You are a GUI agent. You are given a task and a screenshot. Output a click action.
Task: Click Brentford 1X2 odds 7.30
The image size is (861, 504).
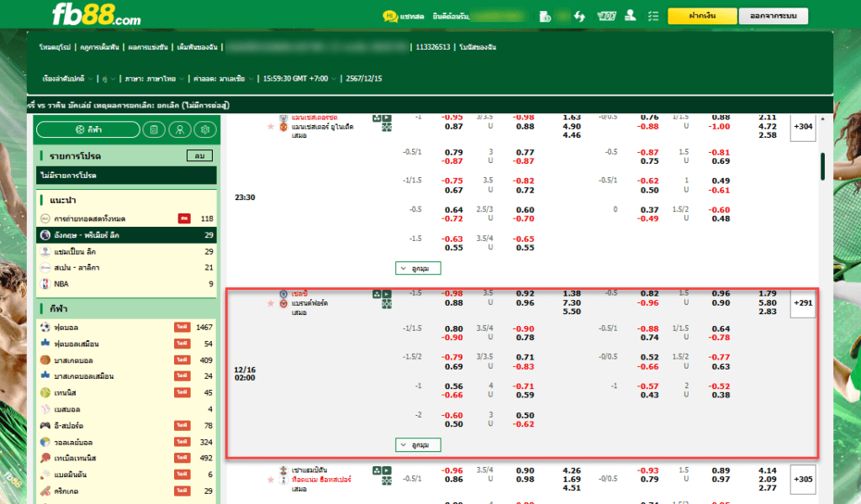pos(572,302)
